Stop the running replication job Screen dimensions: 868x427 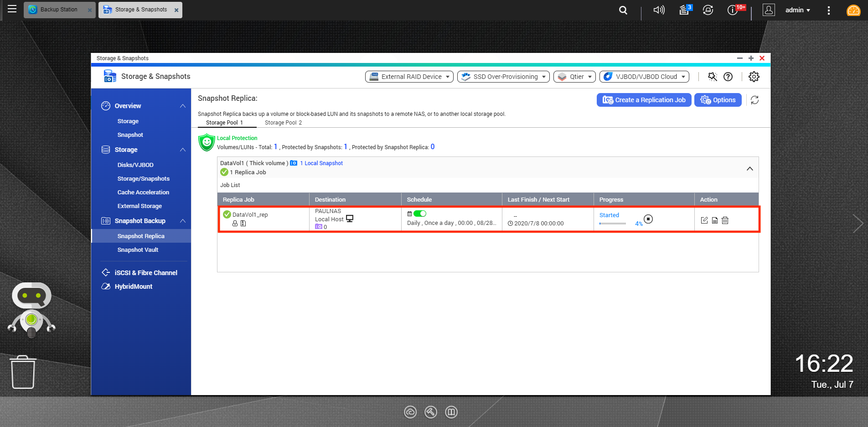click(648, 219)
